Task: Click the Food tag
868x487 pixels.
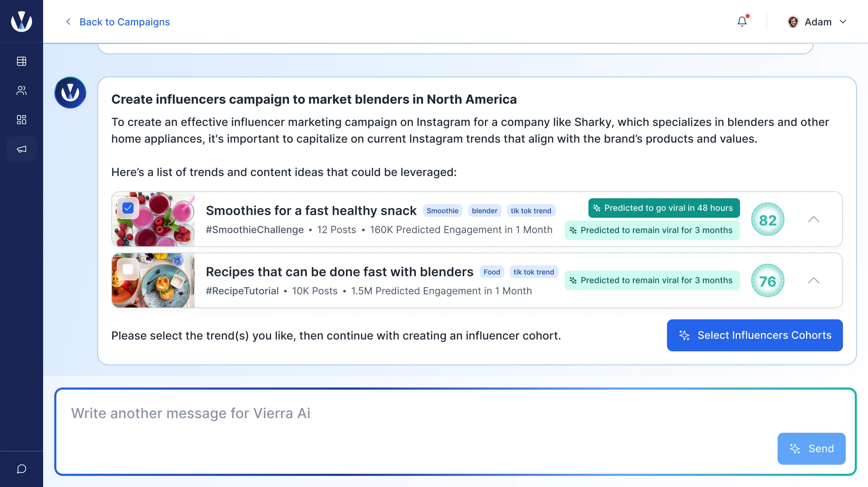Action: (492, 272)
